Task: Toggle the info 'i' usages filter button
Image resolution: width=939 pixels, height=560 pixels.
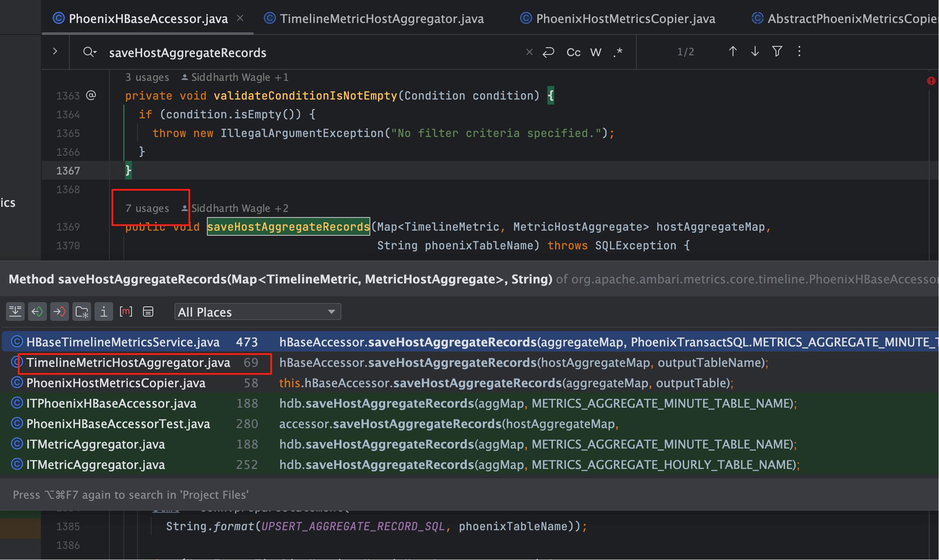Action: pyautogui.click(x=104, y=312)
